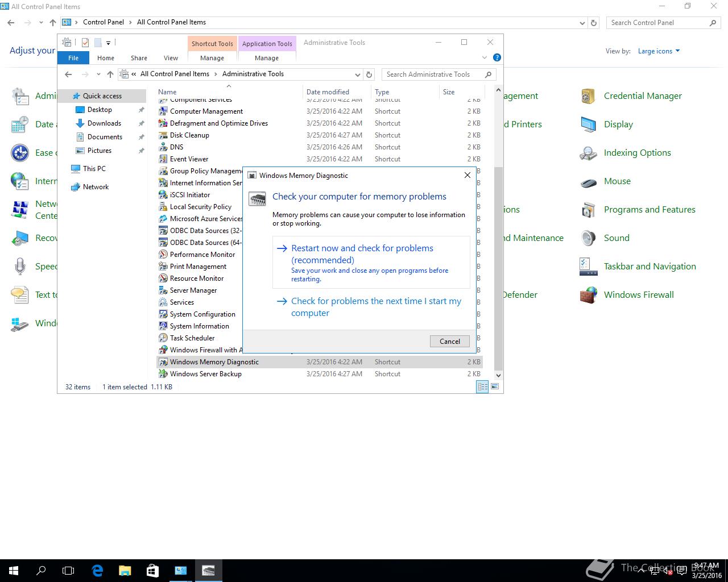Open the Sound icon in Control Panel
Viewport: 728px width, 582px height.
point(588,238)
